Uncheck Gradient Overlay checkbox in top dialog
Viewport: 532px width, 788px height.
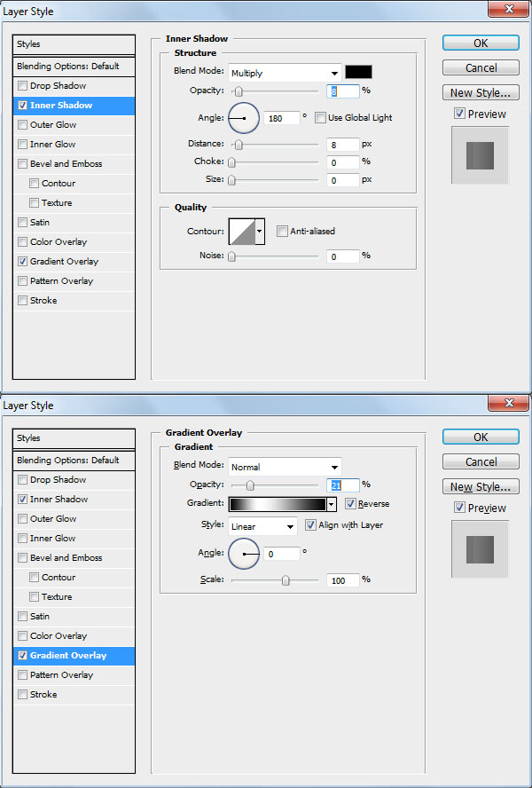(22, 261)
